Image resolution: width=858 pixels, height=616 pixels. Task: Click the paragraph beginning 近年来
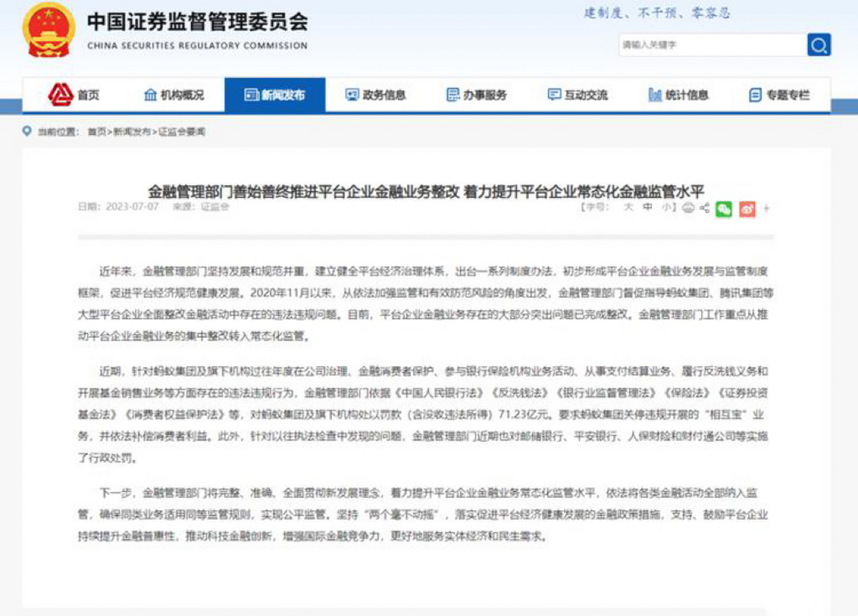pyautogui.click(x=426, y=304)
